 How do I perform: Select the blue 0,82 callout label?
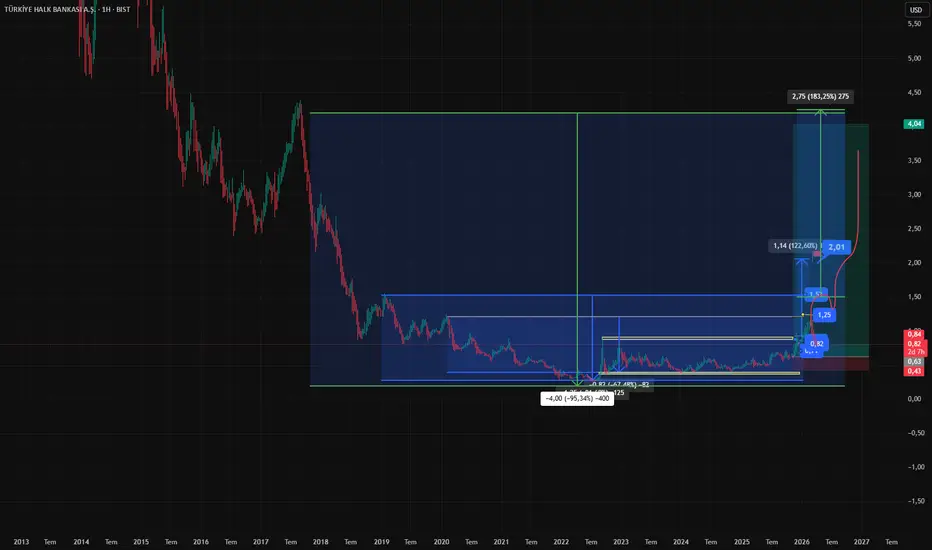(817, 344)
